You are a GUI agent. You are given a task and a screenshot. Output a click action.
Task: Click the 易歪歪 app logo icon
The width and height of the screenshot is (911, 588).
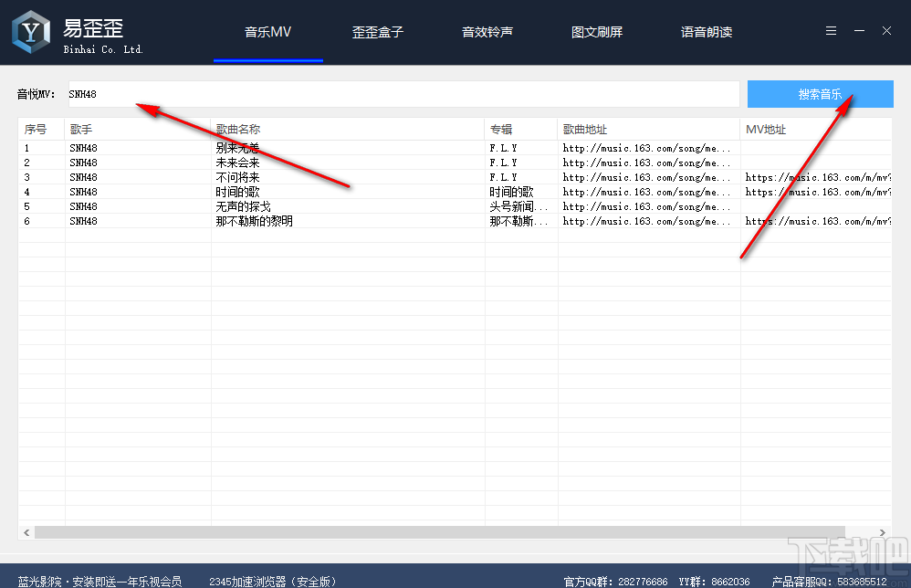(30, 30)
